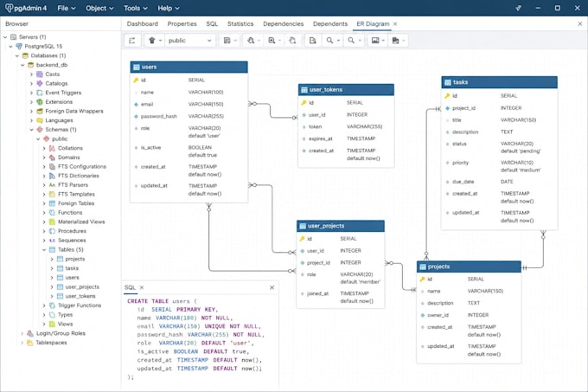Click the Domains node icon
Image resolution: width=588 pixels, height=392 pixels.
pyautogui.click(x=52, y=157)
